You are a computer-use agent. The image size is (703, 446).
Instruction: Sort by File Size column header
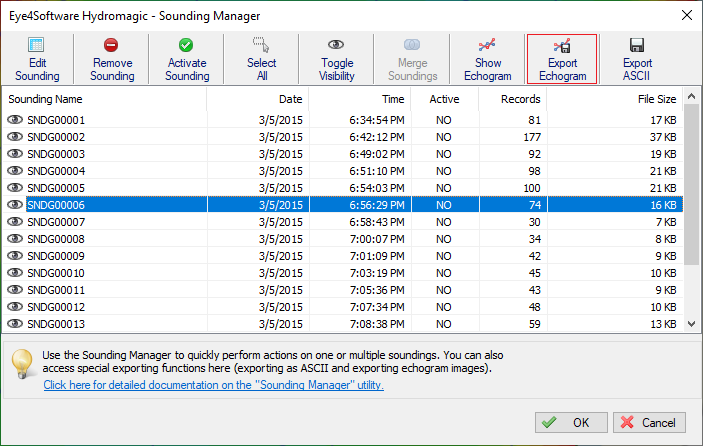pos(615,99)
